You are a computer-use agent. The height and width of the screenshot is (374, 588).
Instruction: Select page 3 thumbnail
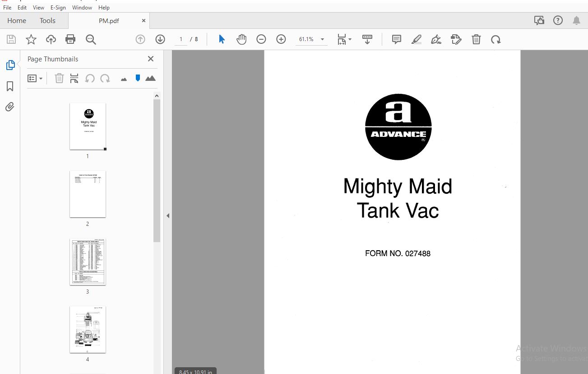click(x=88, y=262)
